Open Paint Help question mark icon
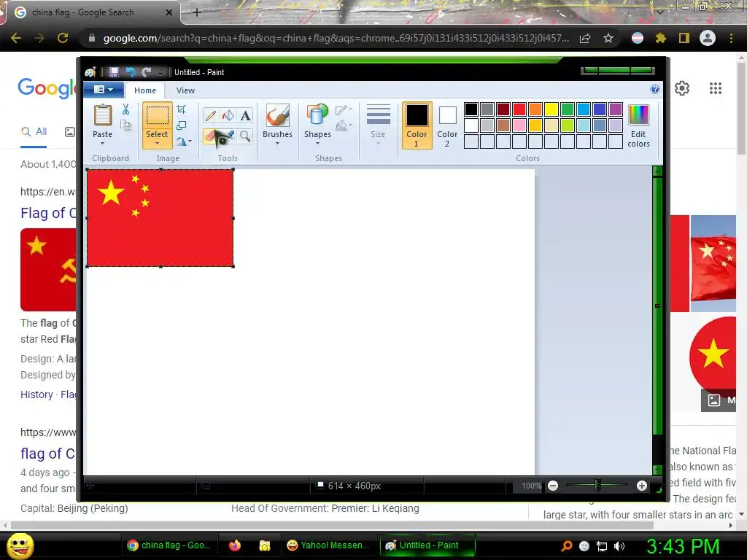 [655, 90]
